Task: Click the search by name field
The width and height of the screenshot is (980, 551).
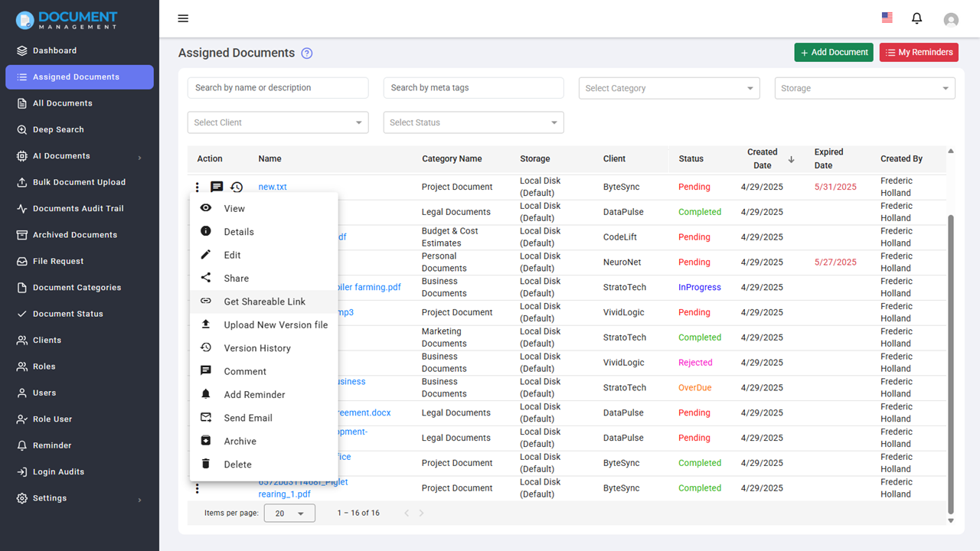Action: click(x=277, y=87)
